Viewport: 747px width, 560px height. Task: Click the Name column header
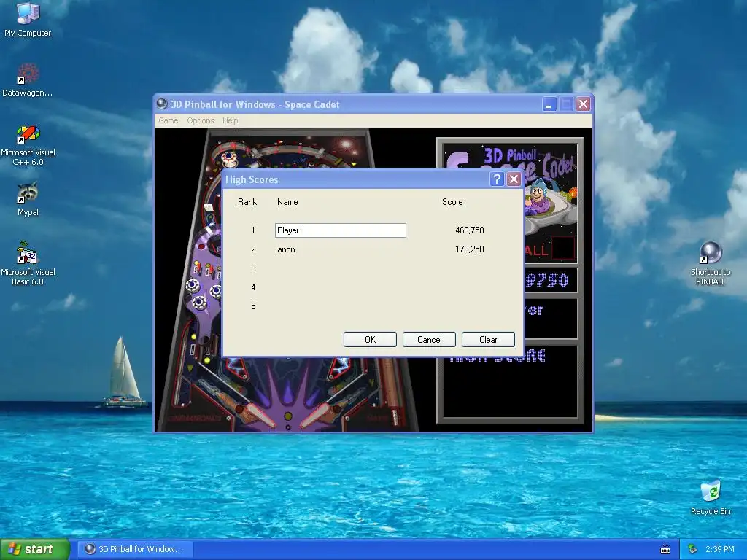pos(287,202)
